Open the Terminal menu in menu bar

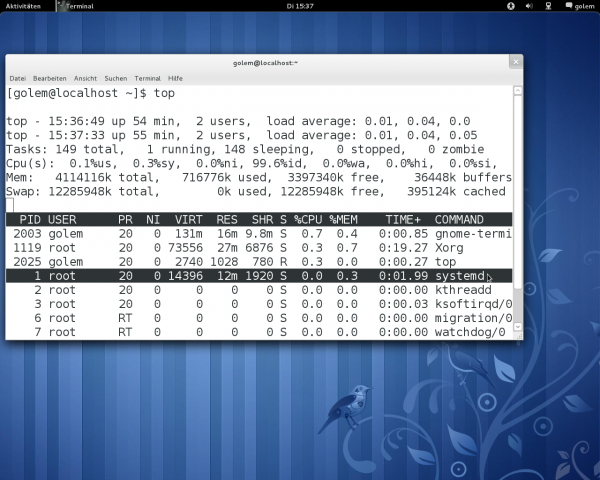tap(147, 78)
